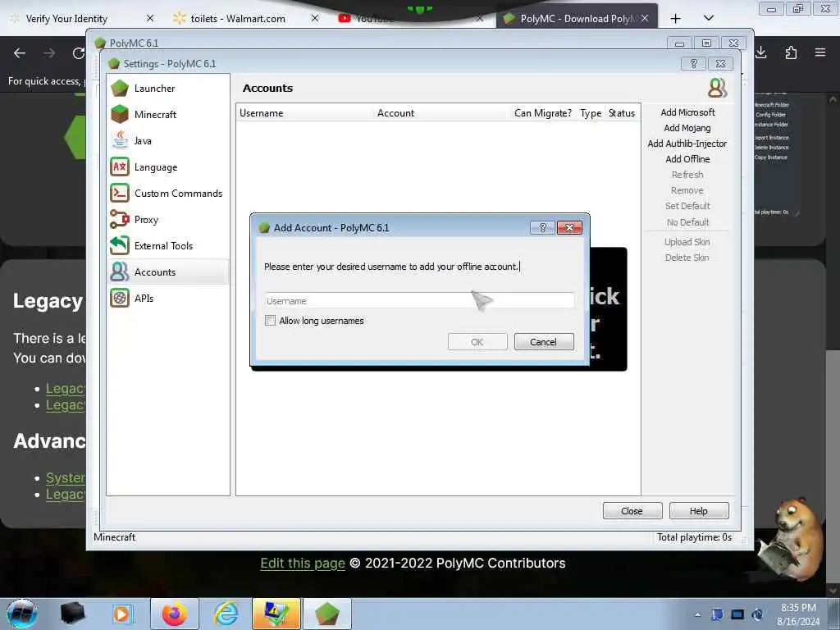Select the PolyMC - Download tab

[x=577, y=19]
